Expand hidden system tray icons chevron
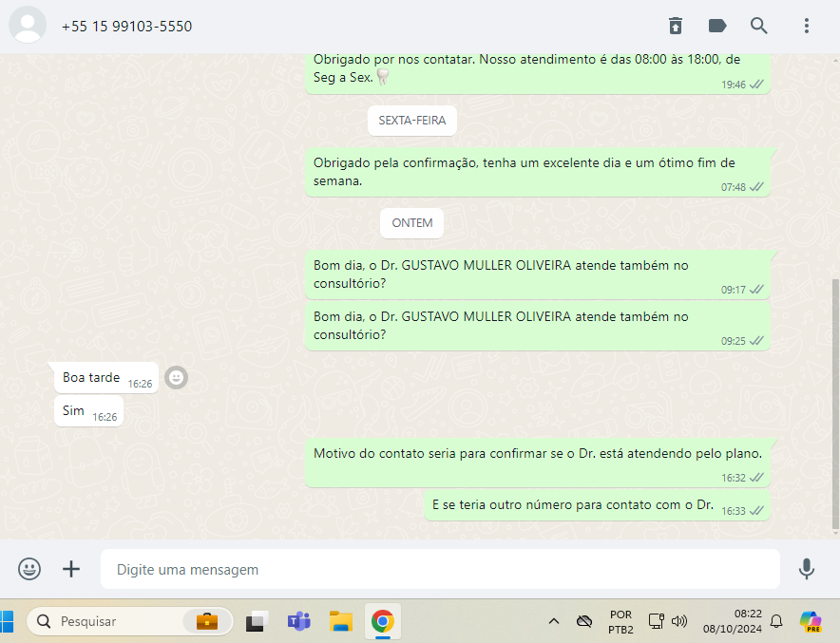Viewport: 840px width, 643px height. coord(554,621)
